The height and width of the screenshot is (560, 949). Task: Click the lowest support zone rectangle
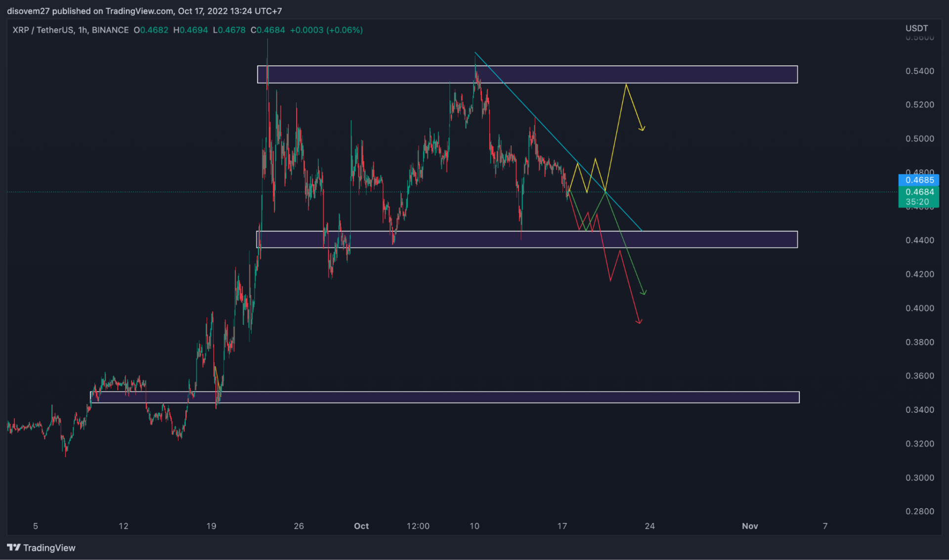[x=445, y=397]
